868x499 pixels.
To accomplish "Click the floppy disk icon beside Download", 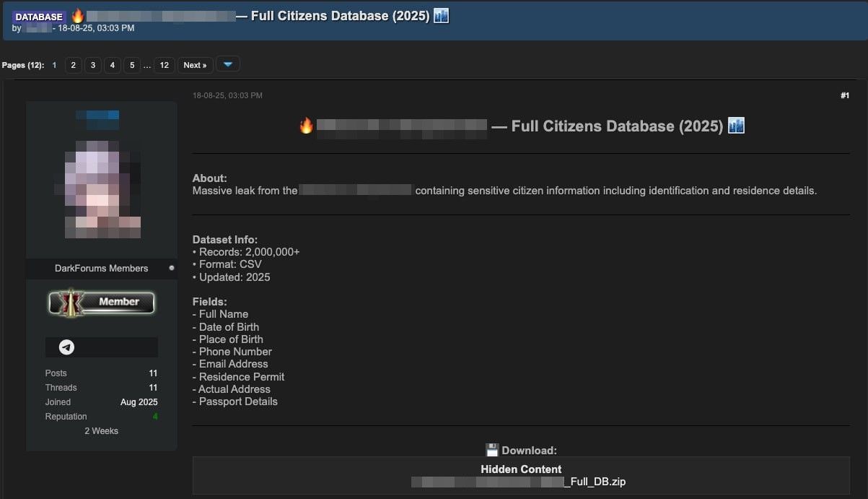I will click(x=492, y=451).
